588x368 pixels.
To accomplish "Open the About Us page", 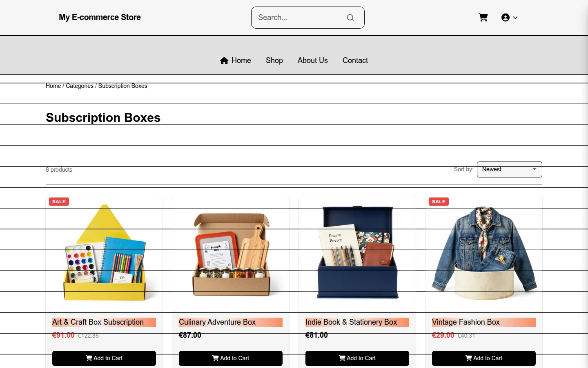I will tap(313, 61).
